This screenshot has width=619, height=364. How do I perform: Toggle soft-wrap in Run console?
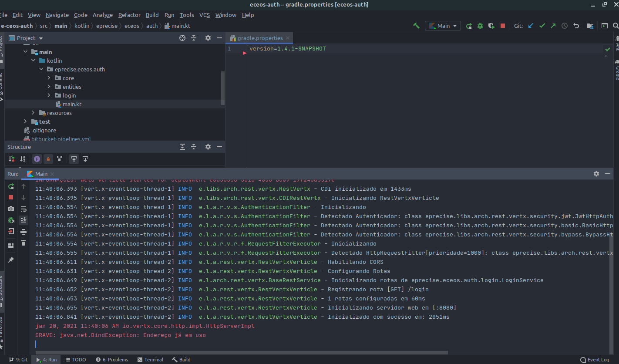24,209
